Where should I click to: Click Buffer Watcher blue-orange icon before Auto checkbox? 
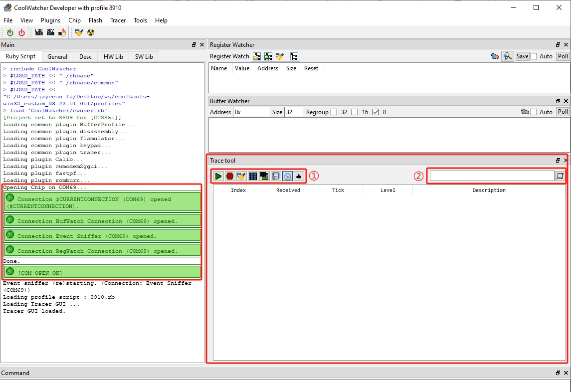525,112
